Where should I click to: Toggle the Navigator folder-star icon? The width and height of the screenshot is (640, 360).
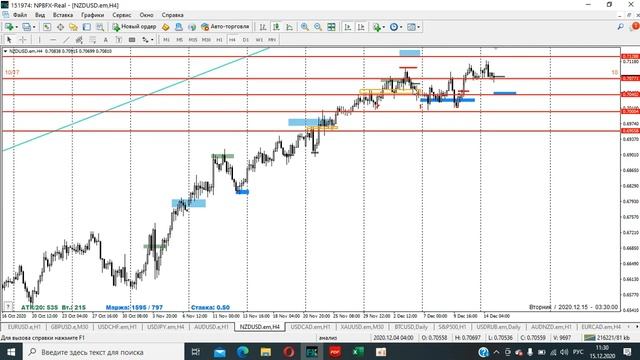point(73,27)
